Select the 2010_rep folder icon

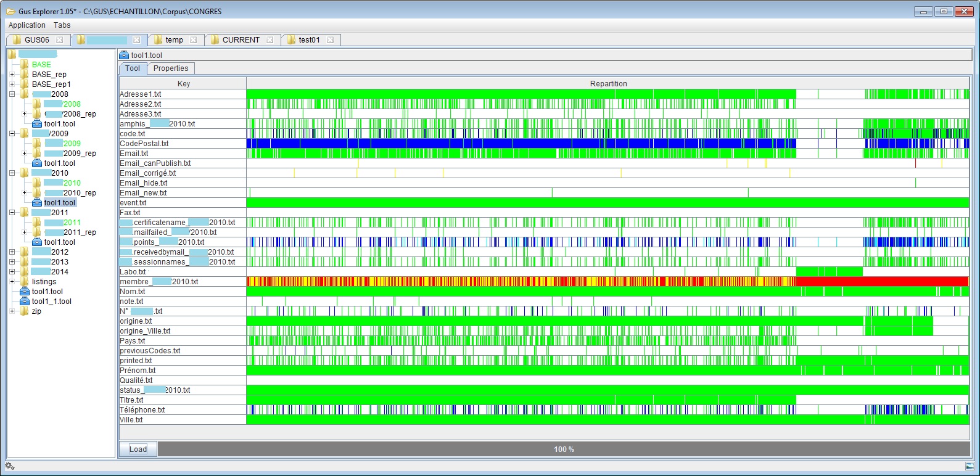pyautogui.click(x=37, y=193)
